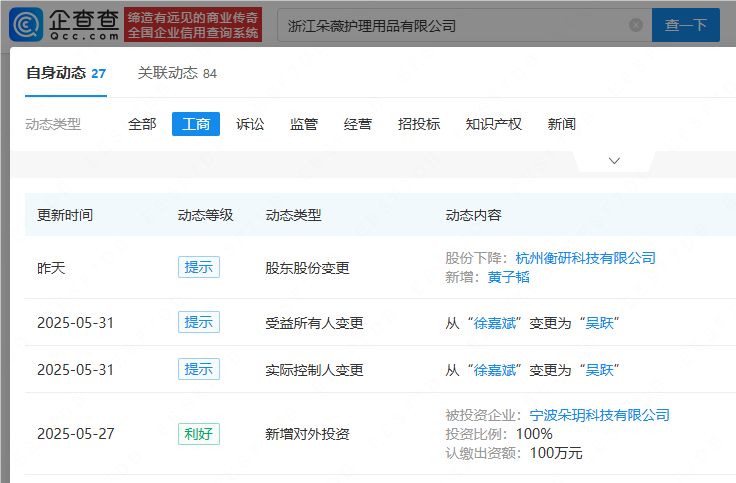Screen dimensions: 736x483
Task: Select the 新闻 type filter
Action: pyautogui.click(x=562, y=124)
